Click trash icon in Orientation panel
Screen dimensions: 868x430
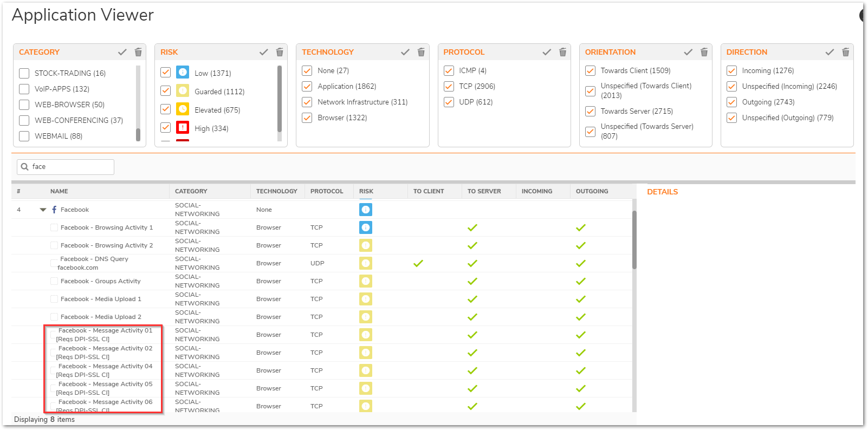coord(704,52)
